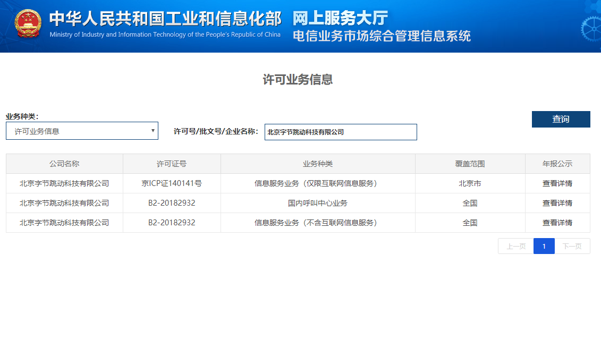
Task: Open 查看详情 for 国内呼叫中心业务 row
Action: [557, 203]
